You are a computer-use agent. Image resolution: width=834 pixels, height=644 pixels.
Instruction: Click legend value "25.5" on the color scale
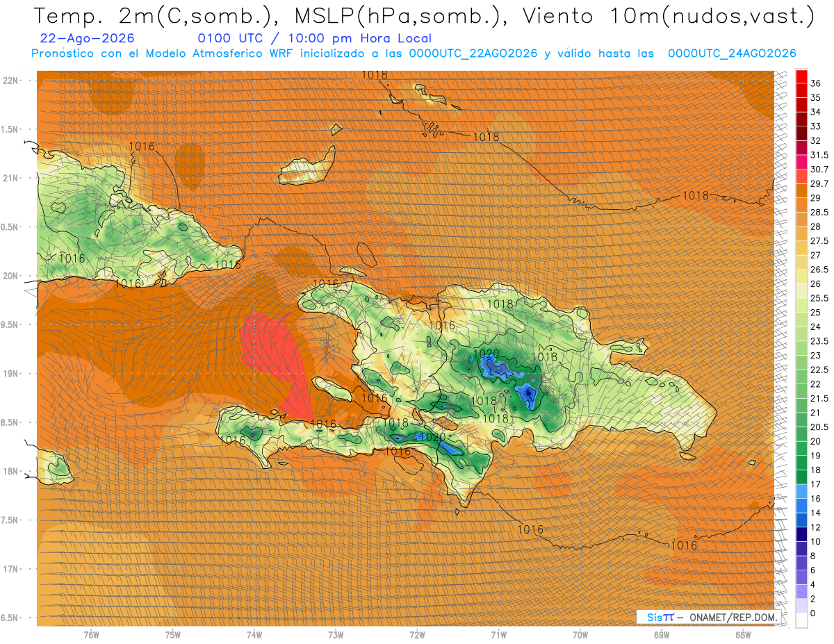click(819, 298)
